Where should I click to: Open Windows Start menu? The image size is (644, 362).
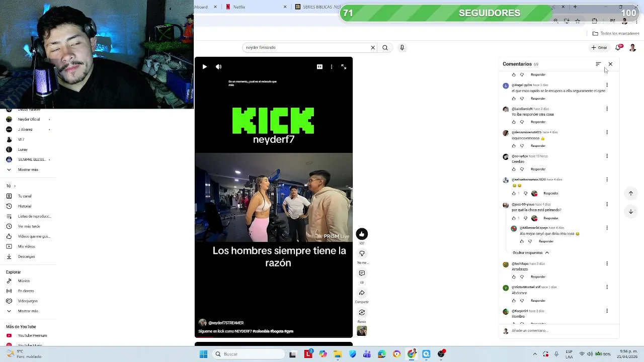pos(203,354)
